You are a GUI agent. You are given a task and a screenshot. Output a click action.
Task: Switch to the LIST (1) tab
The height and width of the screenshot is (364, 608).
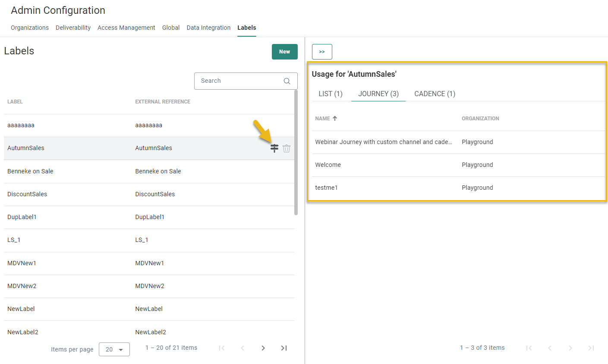(330, 94)
